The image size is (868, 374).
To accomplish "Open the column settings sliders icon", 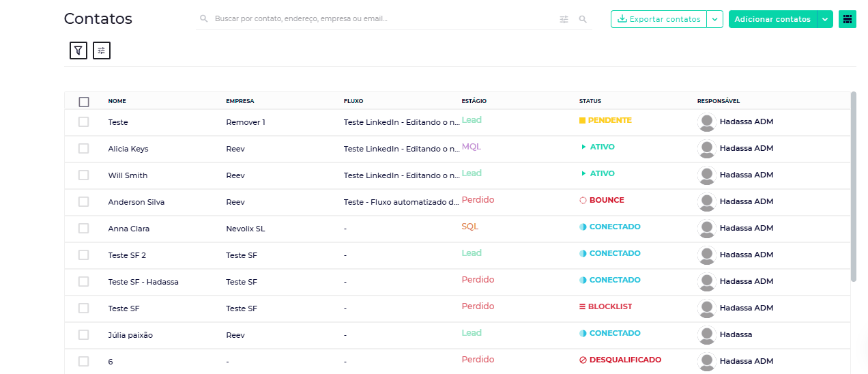I will [102, 51].
